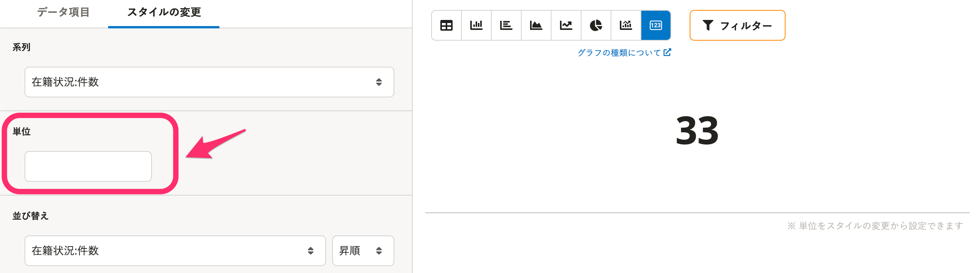Select the line chart icon
This screenshot has height=273, width=980.
tap(566, 25)
